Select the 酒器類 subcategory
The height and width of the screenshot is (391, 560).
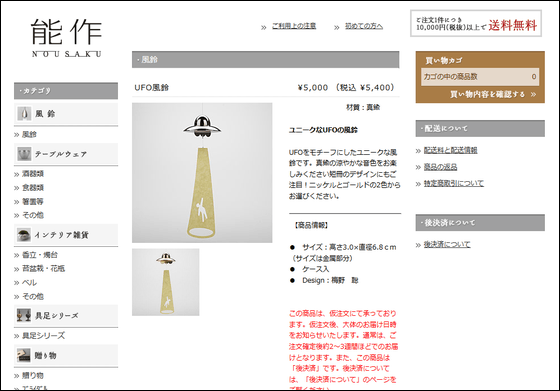(x=33, y=174)
